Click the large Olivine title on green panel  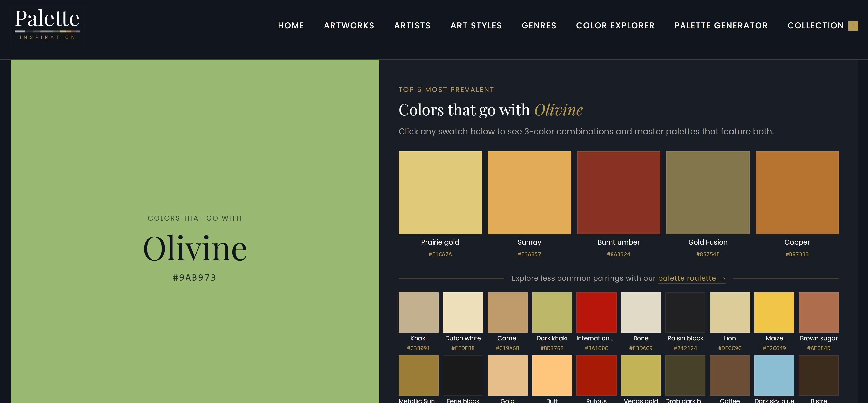(x=195, y=248)
